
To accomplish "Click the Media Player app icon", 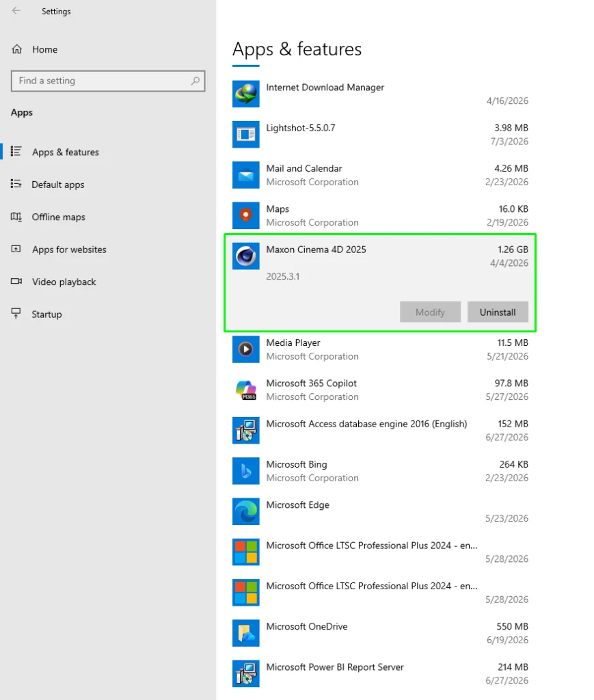I will point(245,349).
